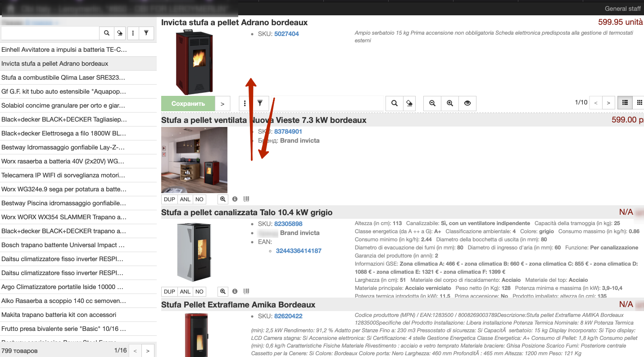644x357 pixels.
Task: Mark Talo 10.4 kW grigio as ANL
Action: point(185,291)
